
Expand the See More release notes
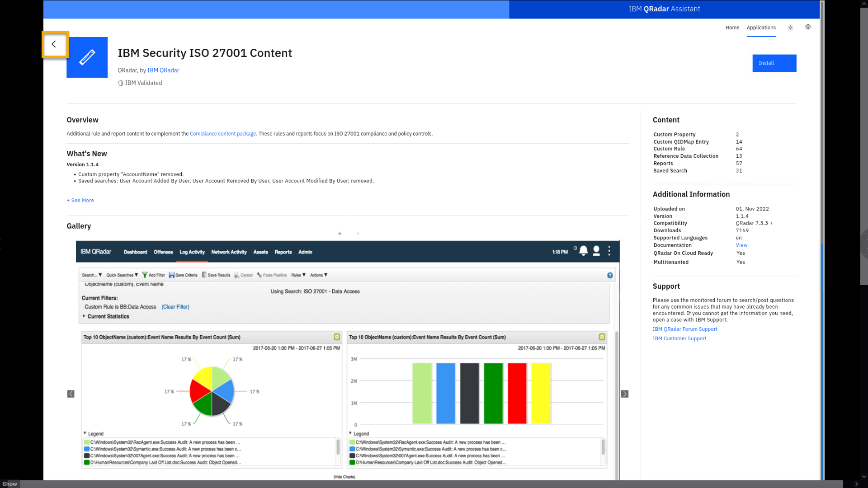[80, 201]
